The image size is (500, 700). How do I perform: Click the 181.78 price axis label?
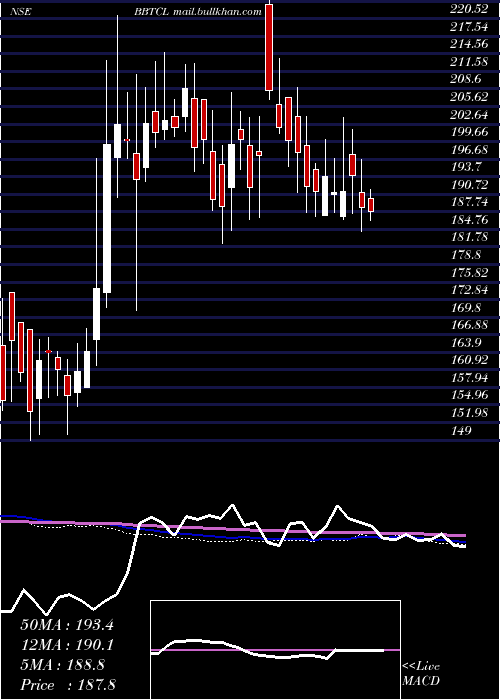[468, 237]
